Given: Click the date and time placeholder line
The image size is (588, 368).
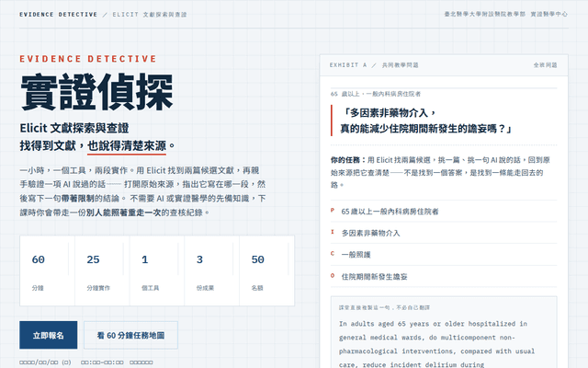Looking at the screenshot, I should pyautogui.click(x=85, y=362).
